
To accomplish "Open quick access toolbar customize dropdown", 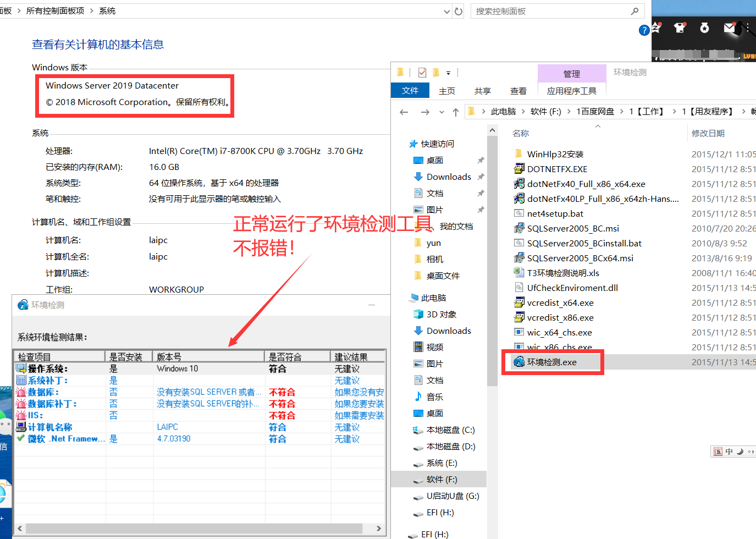I will 448,73.
